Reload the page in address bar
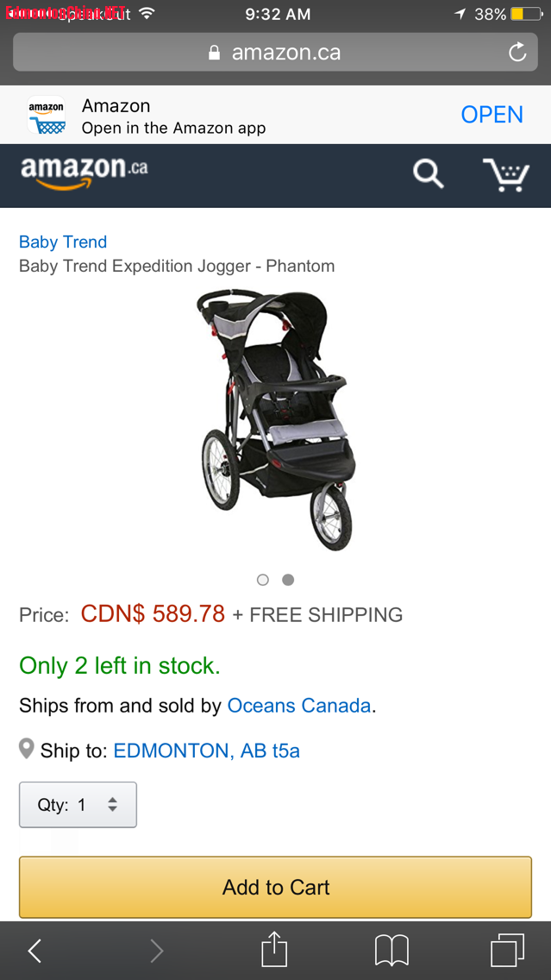Screen dimensions: 551x980 click(517, 53)
